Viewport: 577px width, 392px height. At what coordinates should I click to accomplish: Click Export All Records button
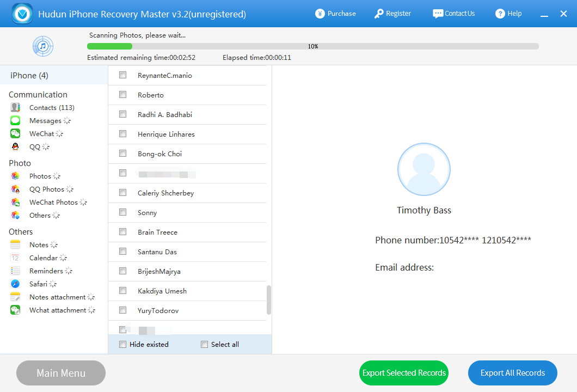pyautogui.click(x=513, y=373)
